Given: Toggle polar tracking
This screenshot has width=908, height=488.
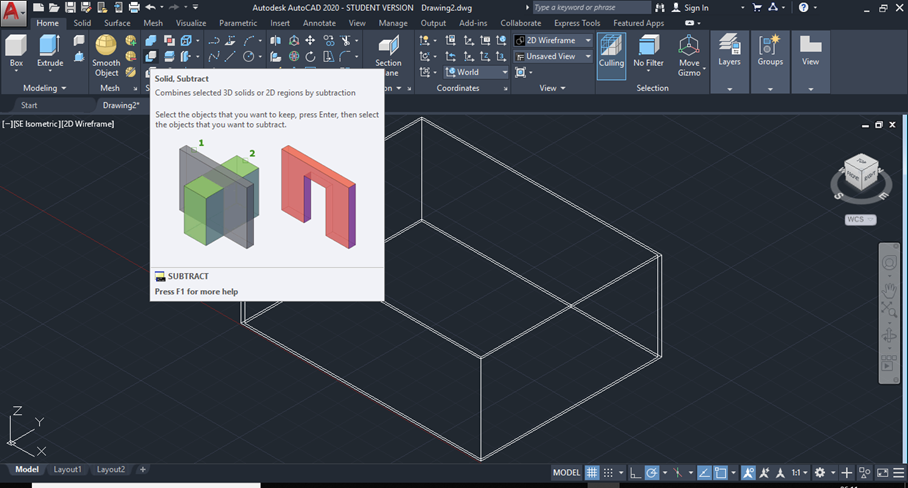Looking at the screenshot, I should tap(651, 473).
